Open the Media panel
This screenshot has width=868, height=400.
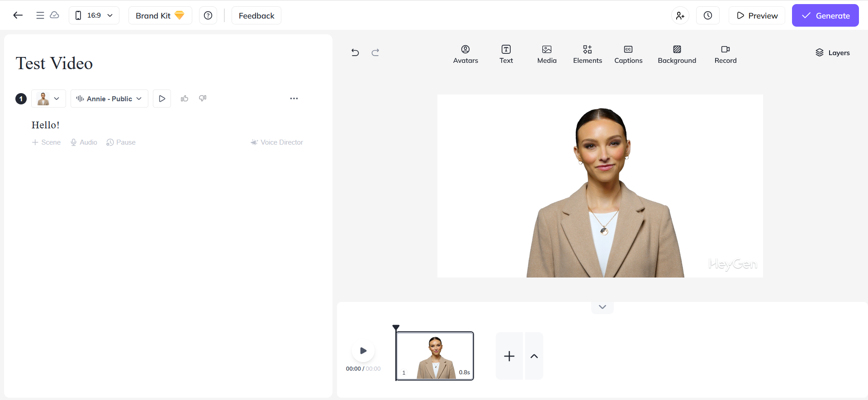[547, 54]
